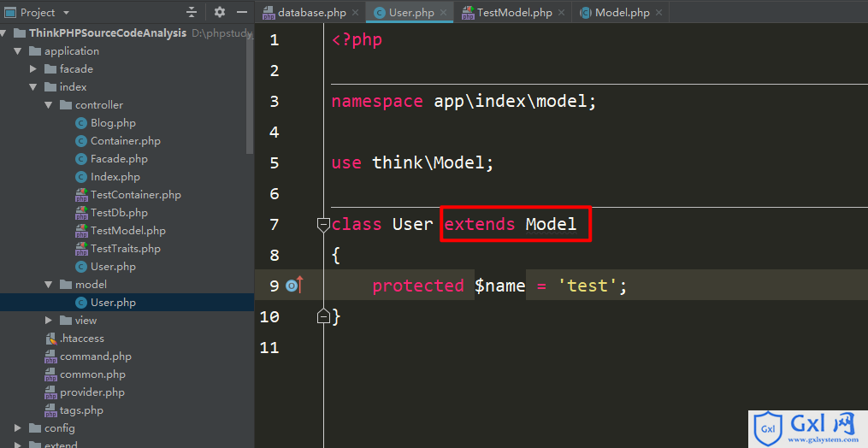Select User.php under model folder
Screen dimensions: 868x448
pyautogui.click(x=113, y=303)
